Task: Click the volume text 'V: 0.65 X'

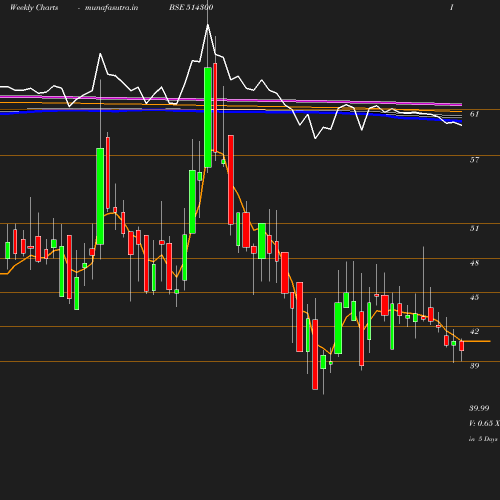Action: [x=484, y=423]
